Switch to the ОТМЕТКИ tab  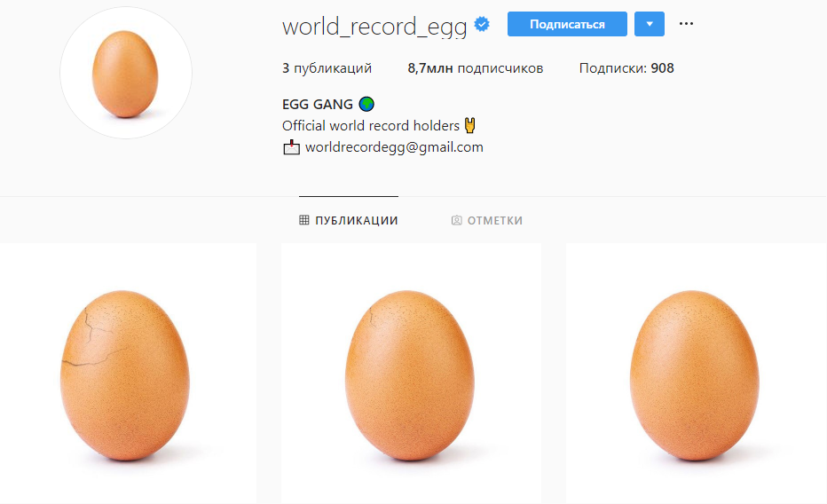(487, 220)
